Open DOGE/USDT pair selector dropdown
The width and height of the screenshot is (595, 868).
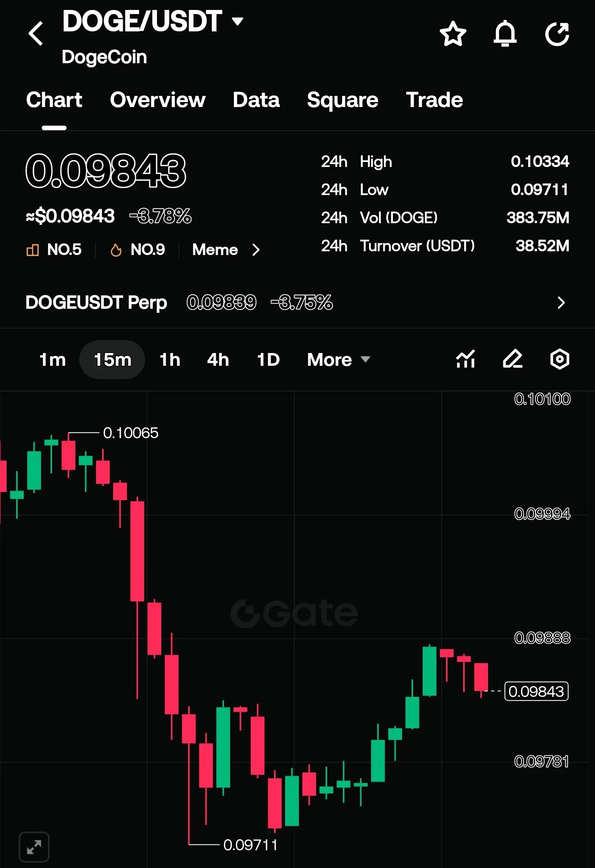[x=152, y=21]
